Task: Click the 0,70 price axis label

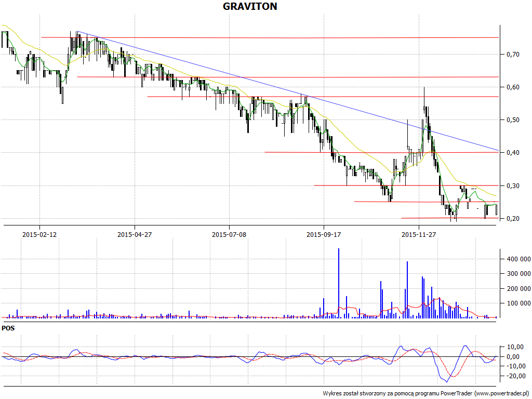Action: click(x=513, y=54)
